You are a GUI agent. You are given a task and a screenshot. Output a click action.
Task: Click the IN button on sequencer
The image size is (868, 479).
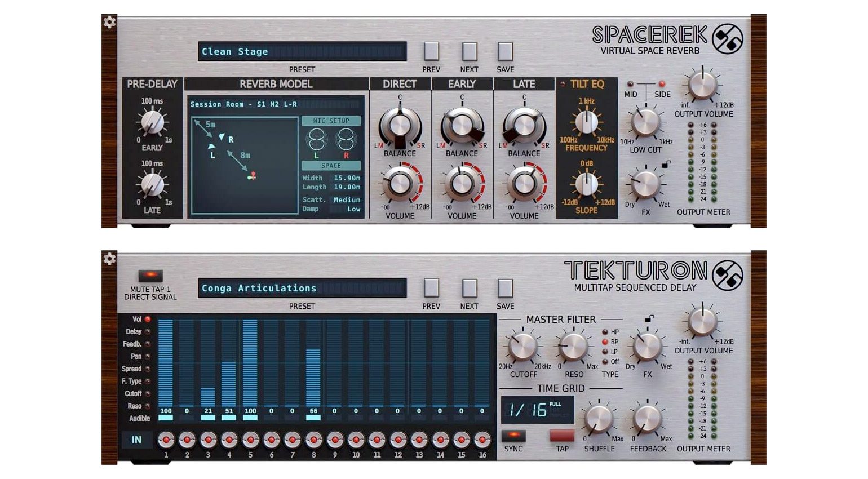tap(136, 440)
